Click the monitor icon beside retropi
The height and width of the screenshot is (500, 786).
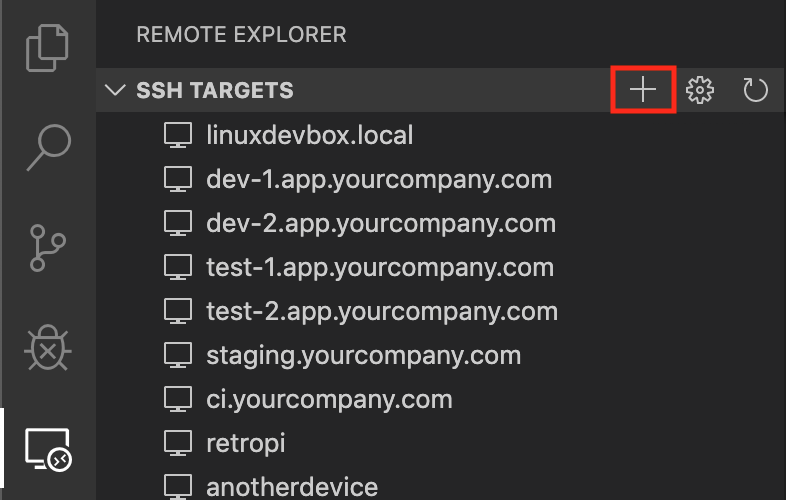coord(178,443)
